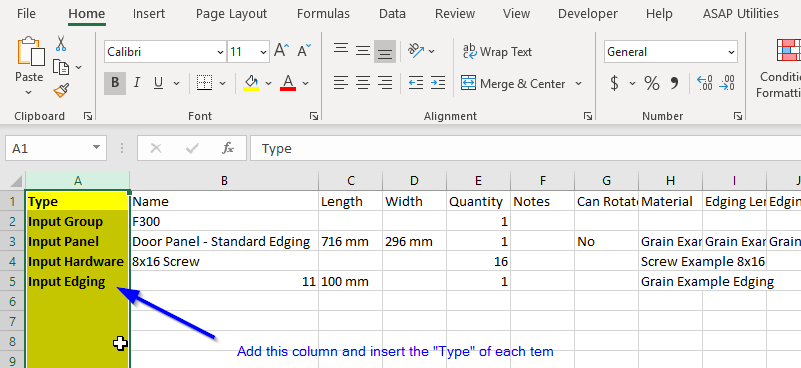Toggle Wrap Text
This screenshot has width=801, height=368.
point(497,52)
